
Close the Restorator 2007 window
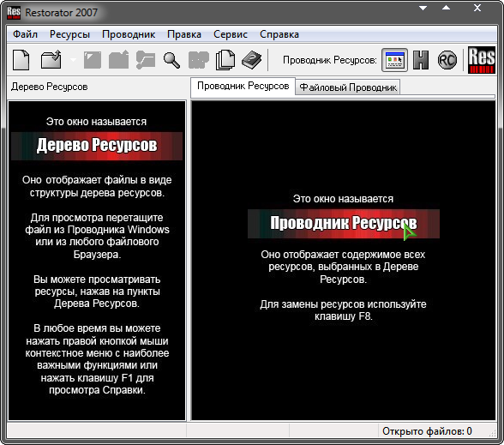tap(477, 8)
